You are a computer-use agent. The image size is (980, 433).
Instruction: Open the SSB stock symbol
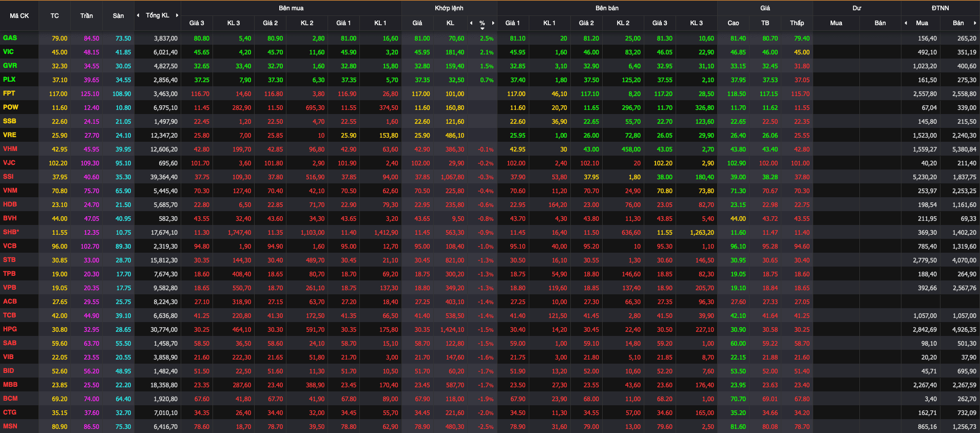(9, 121)
